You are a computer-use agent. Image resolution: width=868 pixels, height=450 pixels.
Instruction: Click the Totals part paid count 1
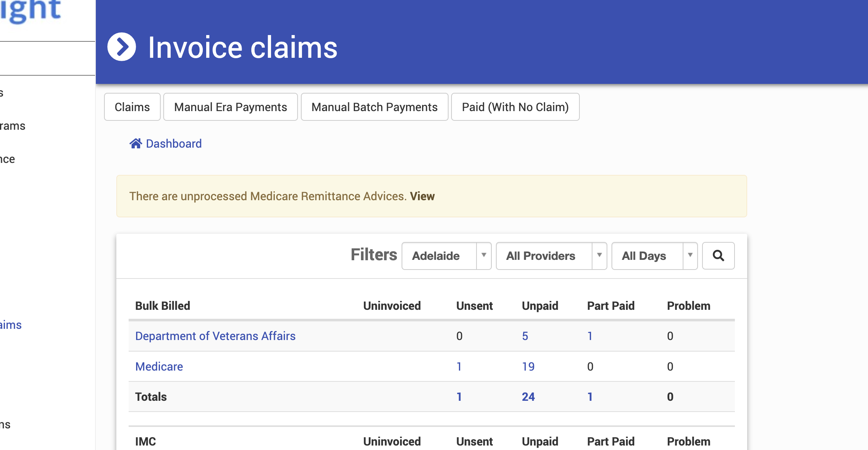tap(590, 397)
